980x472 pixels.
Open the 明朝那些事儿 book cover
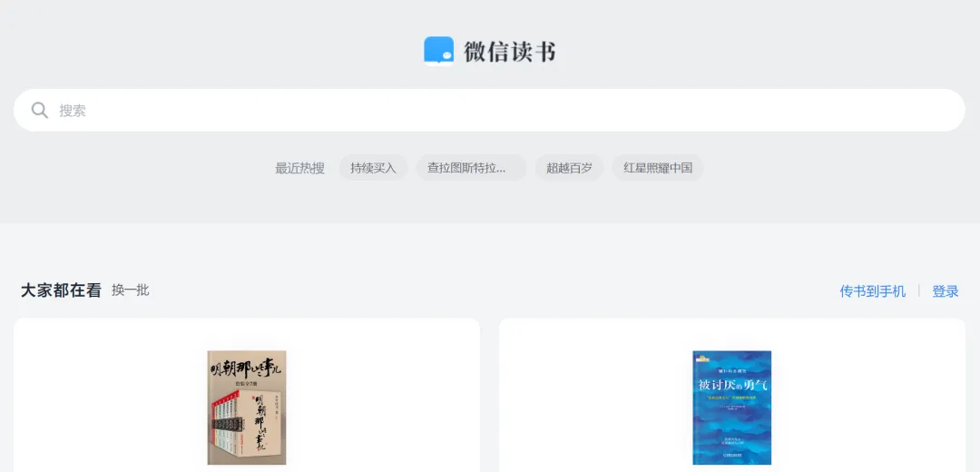pyautogui.click(x=247, y=407)
